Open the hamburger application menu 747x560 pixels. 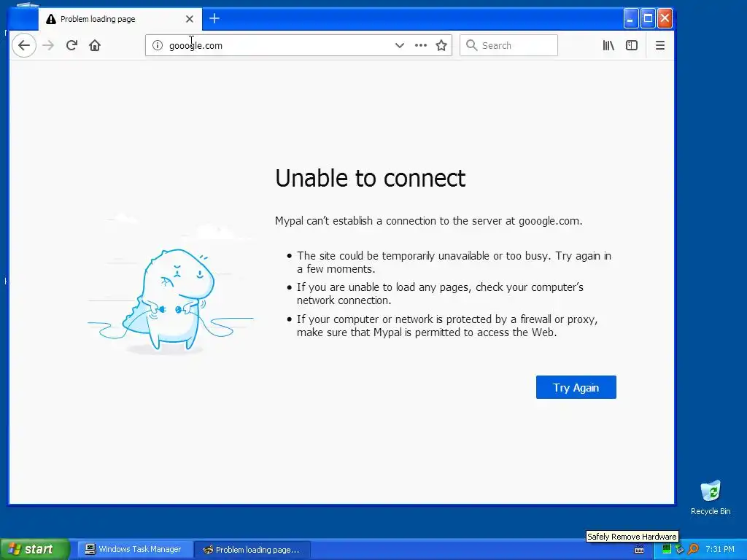click(659, 45)
